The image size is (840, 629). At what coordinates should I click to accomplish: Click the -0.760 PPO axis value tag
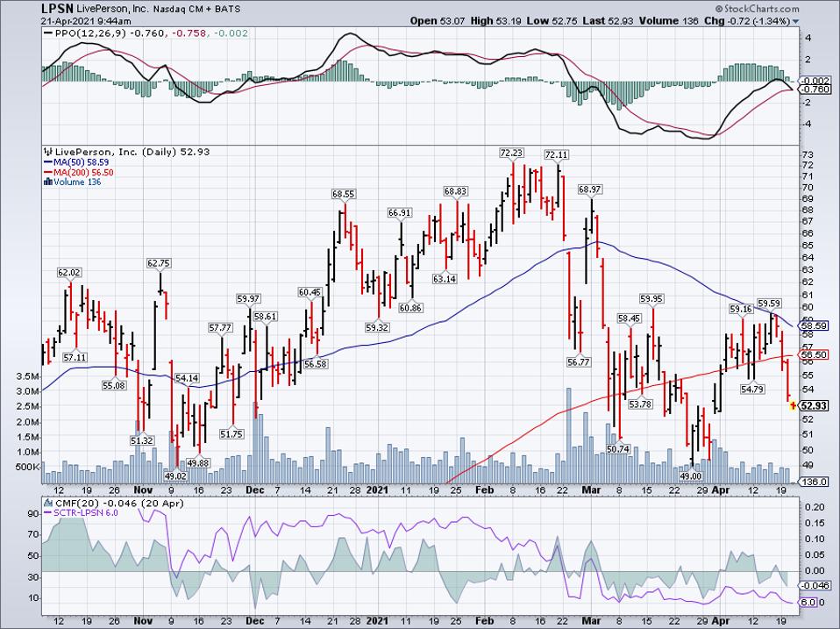tap(815, 89)
